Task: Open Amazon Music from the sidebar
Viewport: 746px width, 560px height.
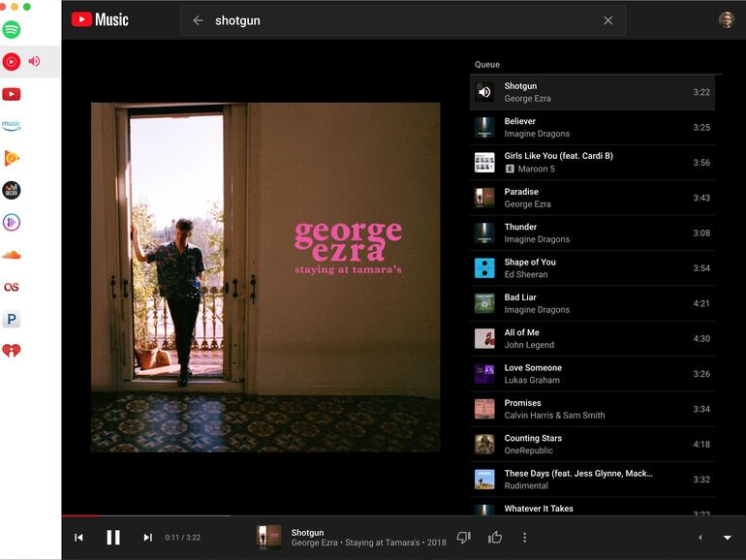Action: click(12, 126)
